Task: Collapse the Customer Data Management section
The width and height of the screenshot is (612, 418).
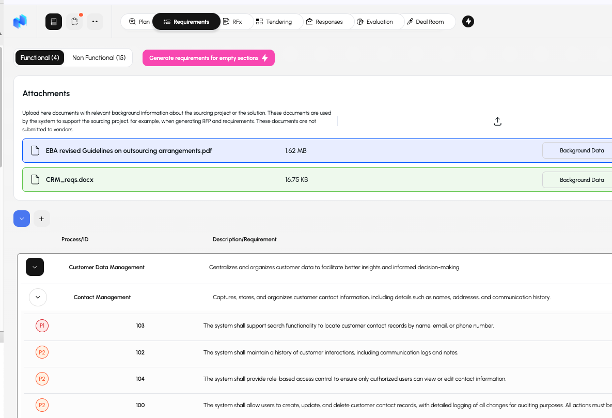Action: point(35,267)
